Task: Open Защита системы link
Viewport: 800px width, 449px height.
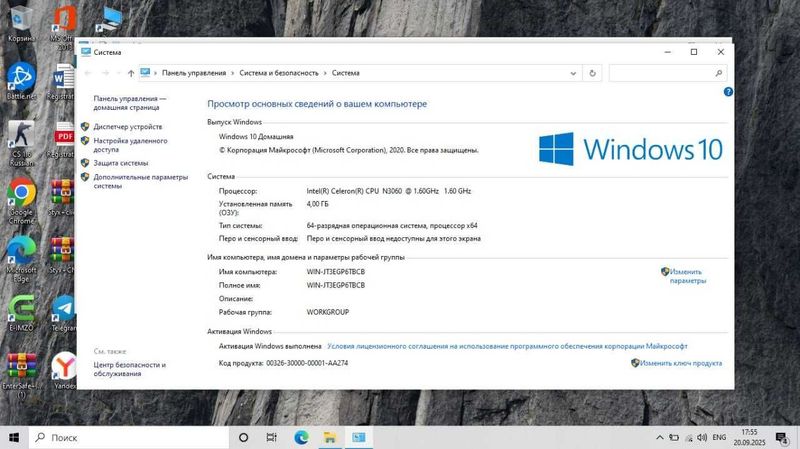Action: click(x=120, y=163)
